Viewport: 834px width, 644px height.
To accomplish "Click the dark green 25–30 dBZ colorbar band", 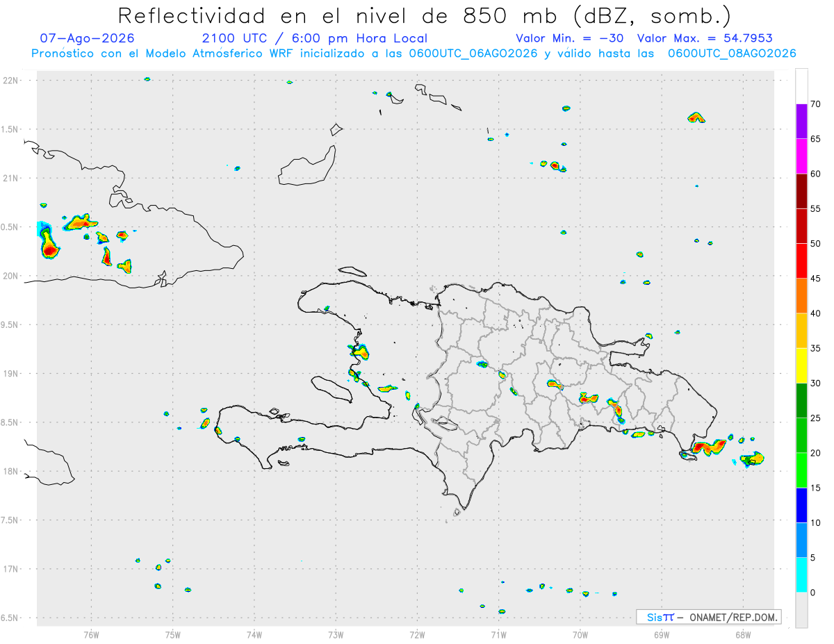I will 801,400.
